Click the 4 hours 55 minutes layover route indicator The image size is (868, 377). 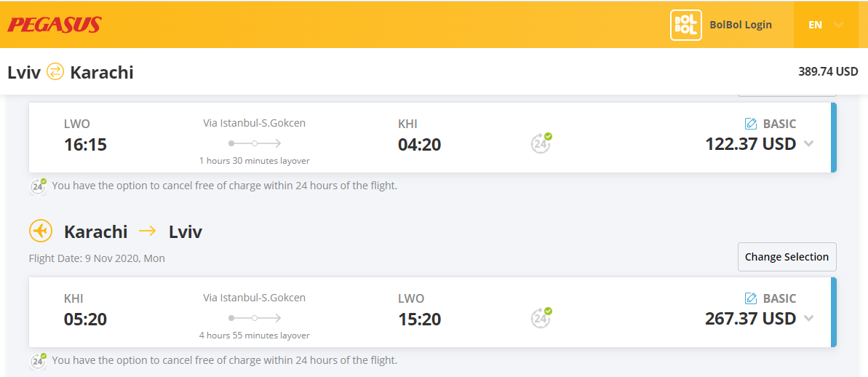[x=255, y=318]
